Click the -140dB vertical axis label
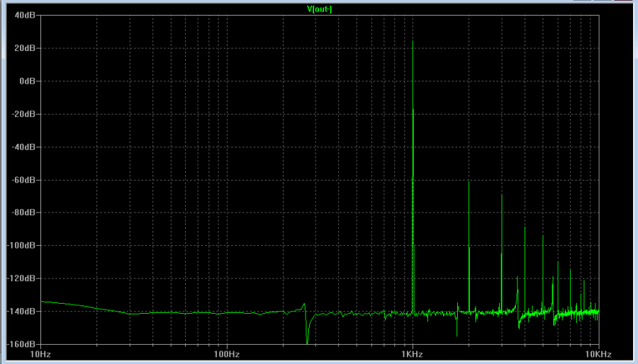Image resolution: width=638 pixels, height=364 pixels. click(21, 311)
